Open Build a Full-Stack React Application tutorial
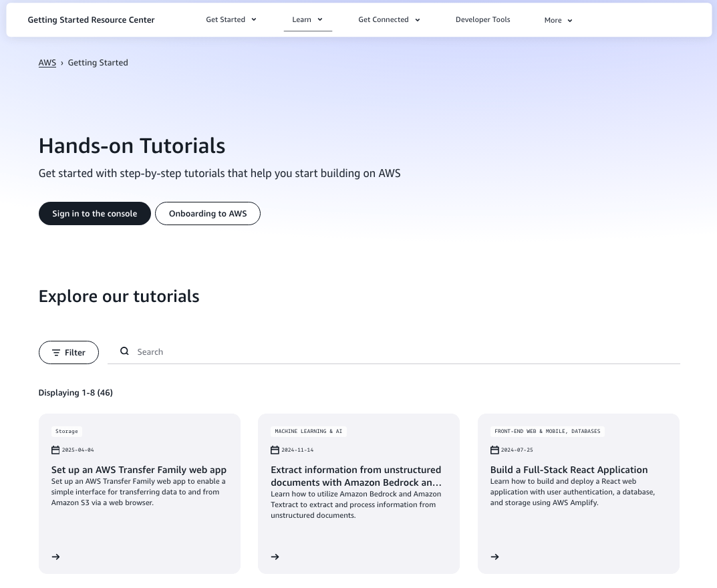Screen dimensions: 717x588 click(569, 470)
